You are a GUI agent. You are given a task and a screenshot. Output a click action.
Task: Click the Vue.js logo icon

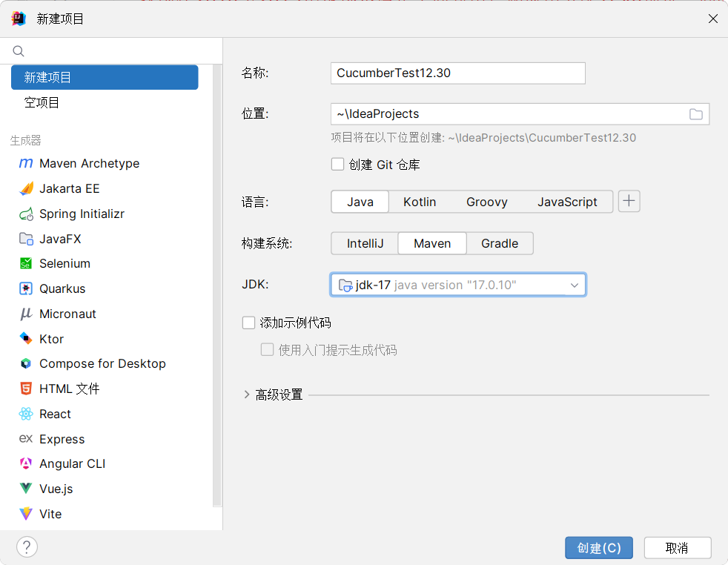26,489
